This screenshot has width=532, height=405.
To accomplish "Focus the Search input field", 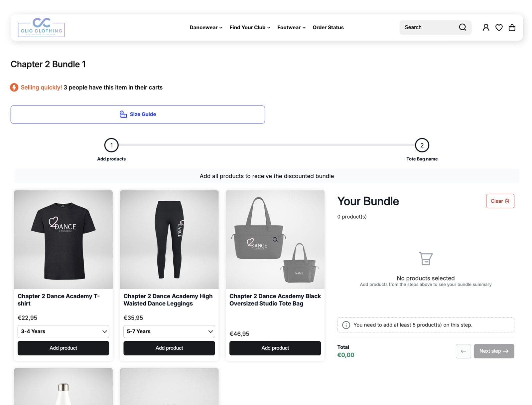I will (x=429, y=27).
